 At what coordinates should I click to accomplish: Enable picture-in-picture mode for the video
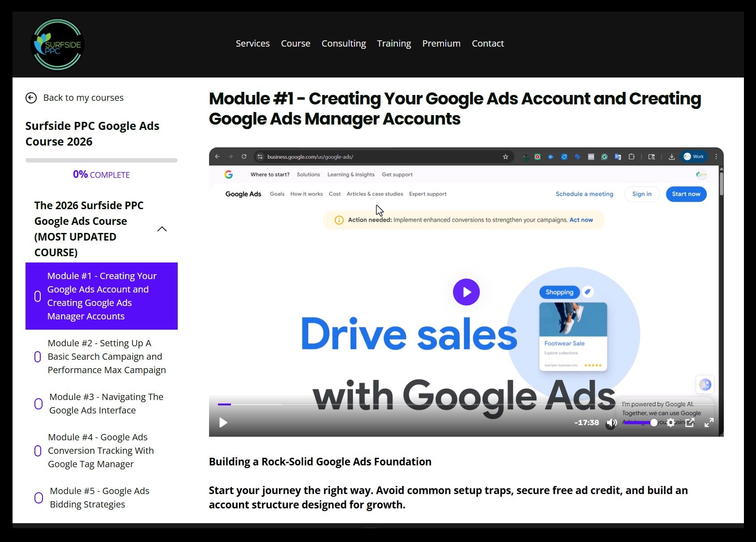click(x=690, y=422)
